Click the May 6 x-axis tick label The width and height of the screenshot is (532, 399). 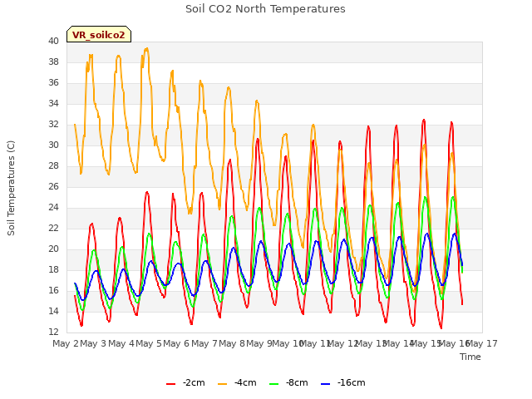click(176, 343)
